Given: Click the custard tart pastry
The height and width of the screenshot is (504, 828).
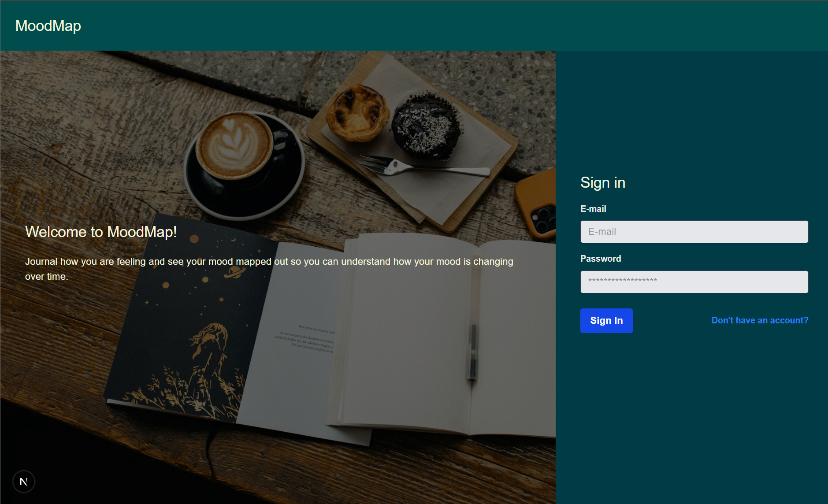Looking at the screenshot, I should click(x=357, y=113).
